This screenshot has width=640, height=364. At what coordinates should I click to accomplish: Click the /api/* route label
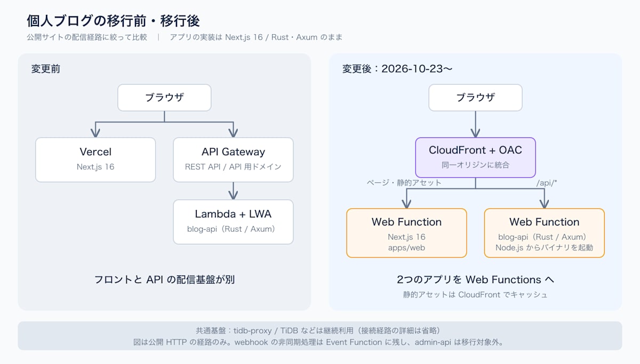coord(546,183)
